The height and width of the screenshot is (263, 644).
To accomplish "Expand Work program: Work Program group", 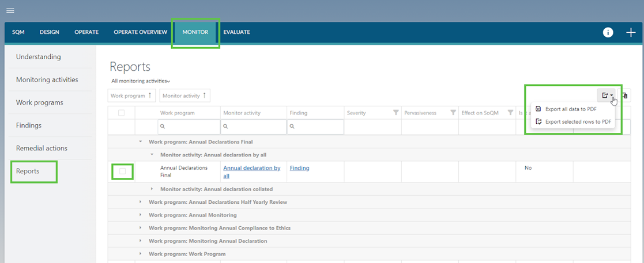I will [x=141, y=254].
